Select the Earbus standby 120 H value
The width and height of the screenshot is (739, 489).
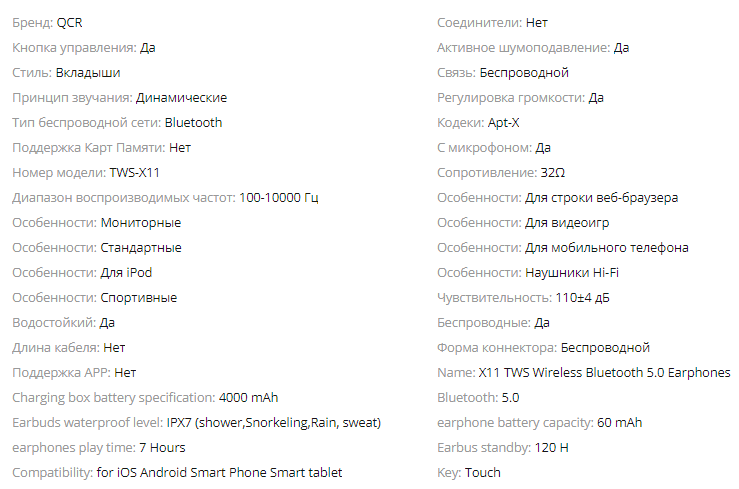pyautogui.click(x=551, y=448)
